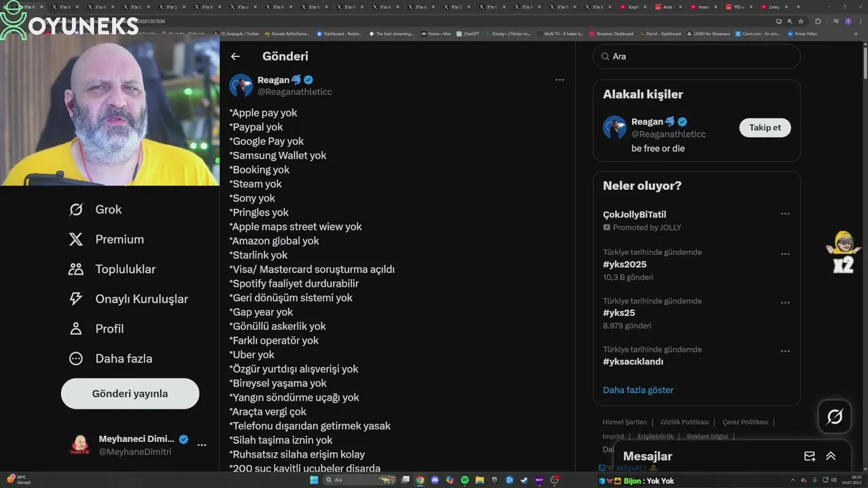Open the Streamer Dashboard bookmark

pos(612,33)
